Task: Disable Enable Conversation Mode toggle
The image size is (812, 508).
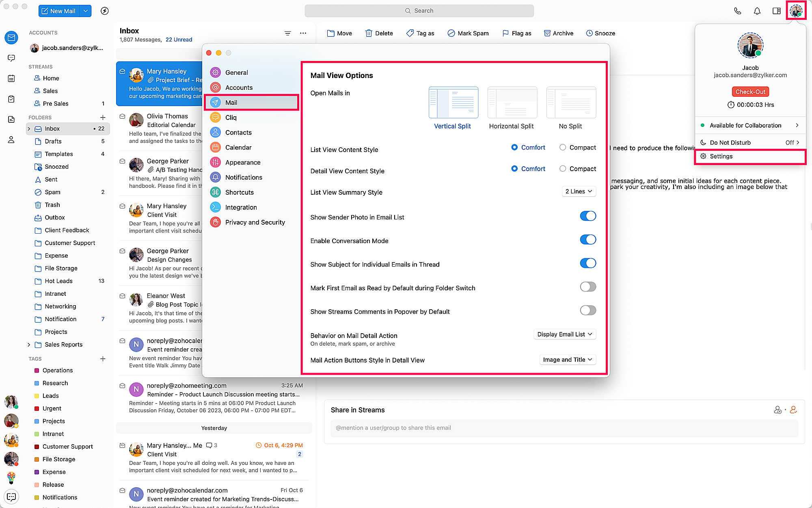Action: tap(587, 240)
